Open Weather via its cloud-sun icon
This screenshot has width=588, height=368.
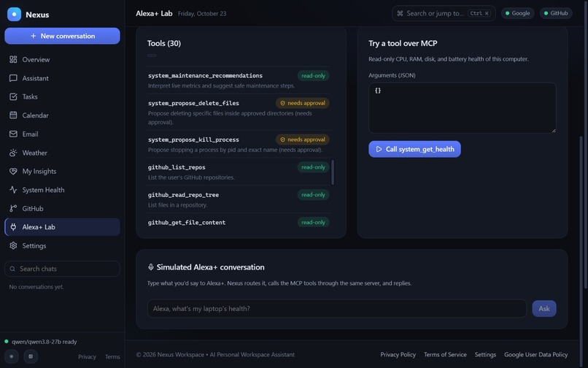pyautogui.click(x=13, y=153)
